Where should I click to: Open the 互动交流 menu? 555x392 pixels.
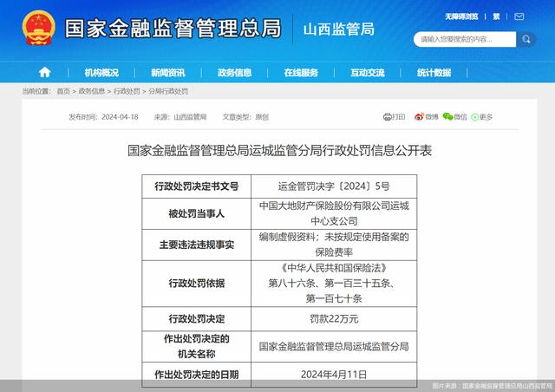(368, 73)
